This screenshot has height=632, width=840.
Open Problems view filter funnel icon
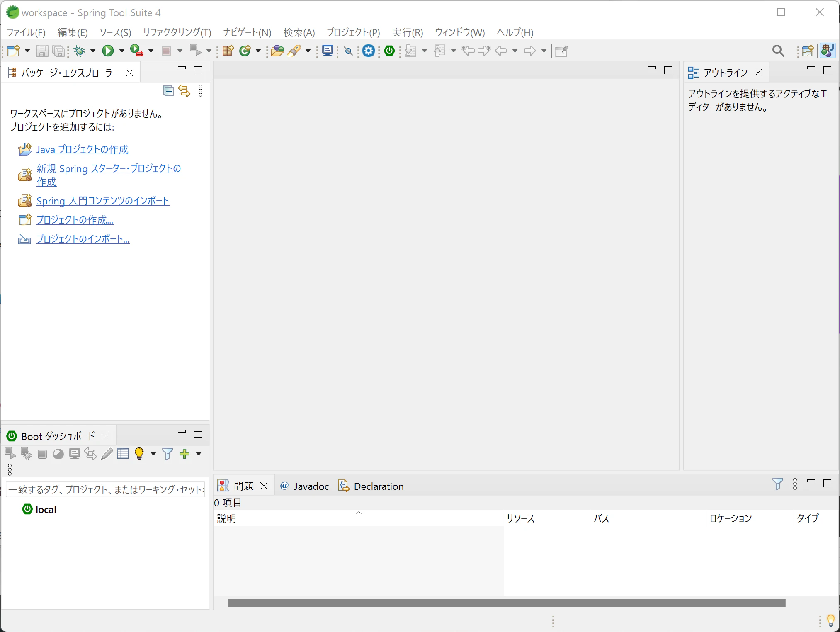click(x=778, y=484)
